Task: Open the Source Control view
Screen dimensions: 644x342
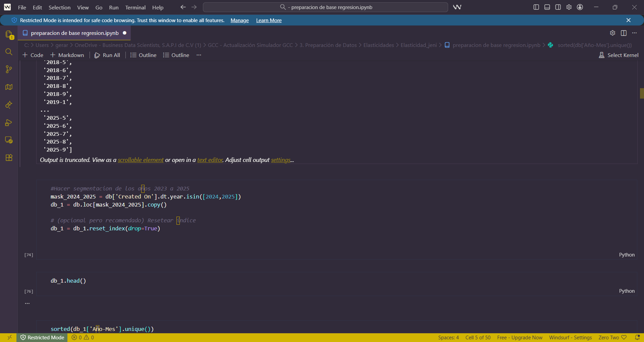Action: (9, 69)
